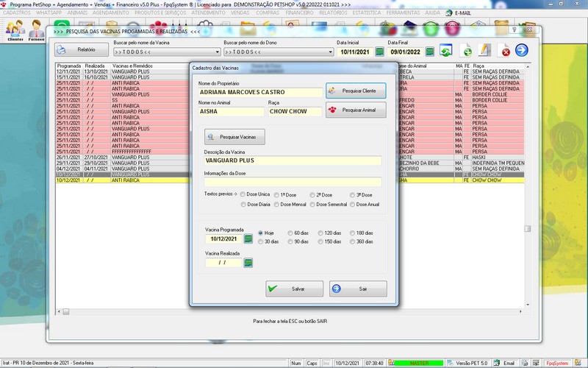
Task: Click the Relatório button
Action: [82, 49]
